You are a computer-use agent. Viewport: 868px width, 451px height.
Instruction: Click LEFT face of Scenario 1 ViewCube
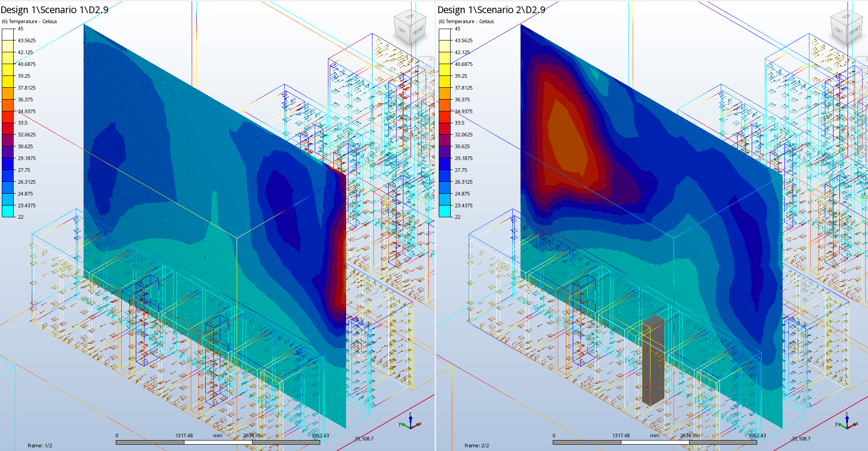click(402, 30)
